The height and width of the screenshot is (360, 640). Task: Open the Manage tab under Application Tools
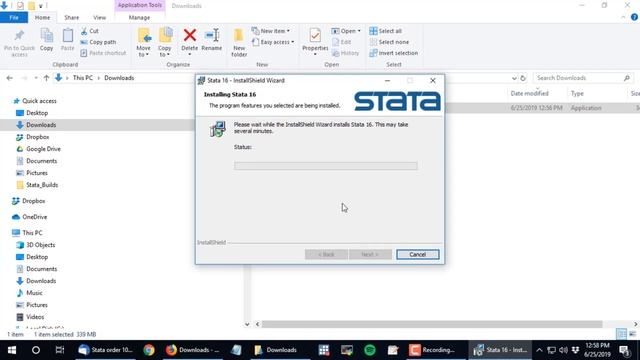coord(139,18)
